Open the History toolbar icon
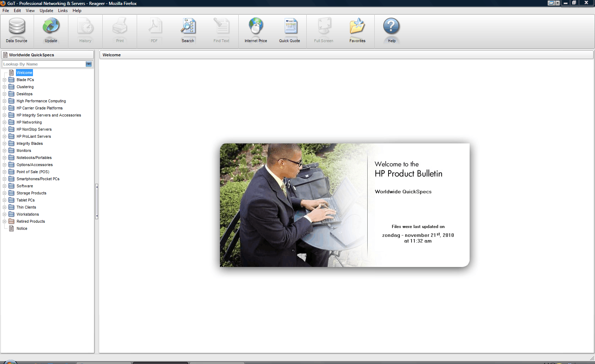 coord(85,27)
